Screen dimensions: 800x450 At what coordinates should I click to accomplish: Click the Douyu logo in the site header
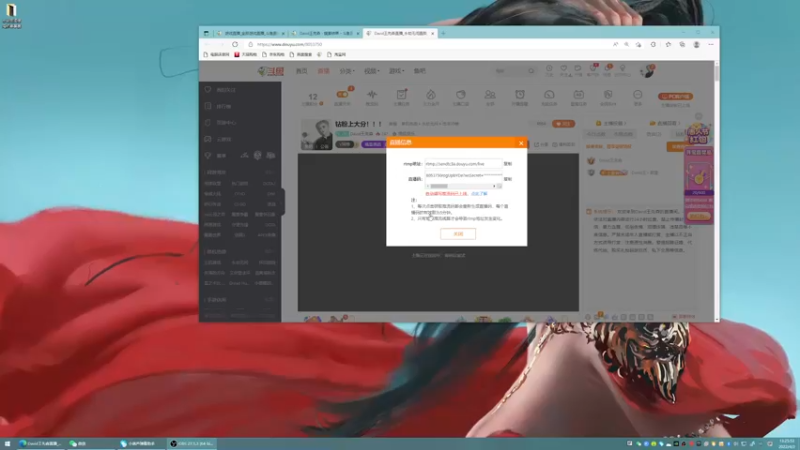[x=270, y=71]
